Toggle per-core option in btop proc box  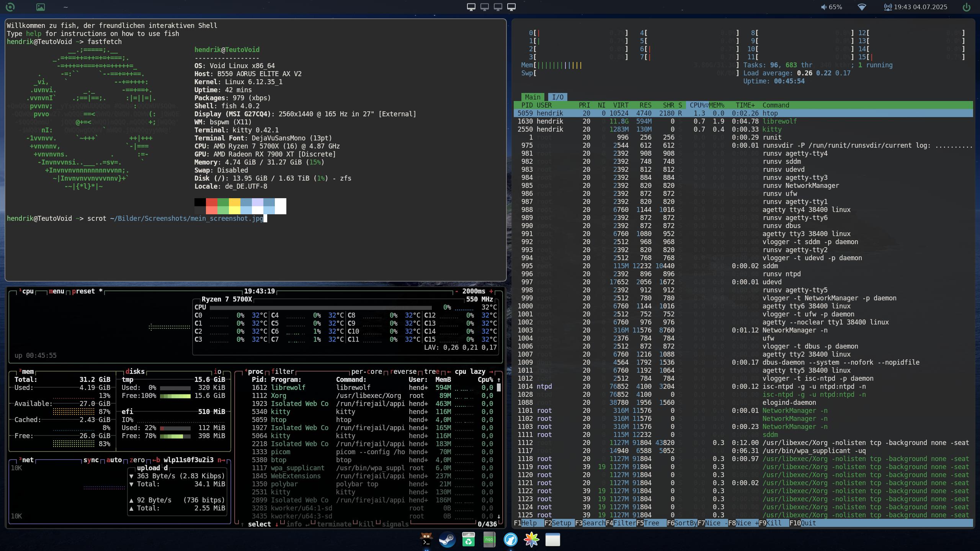[366, 372]
